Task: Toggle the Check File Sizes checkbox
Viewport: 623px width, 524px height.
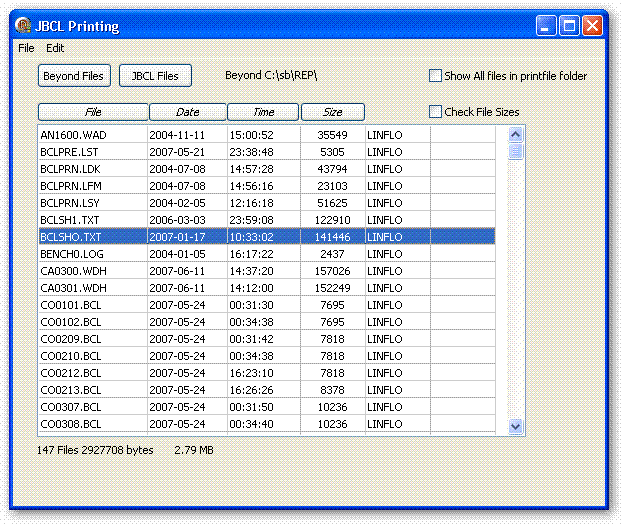Action: [435, 112]
